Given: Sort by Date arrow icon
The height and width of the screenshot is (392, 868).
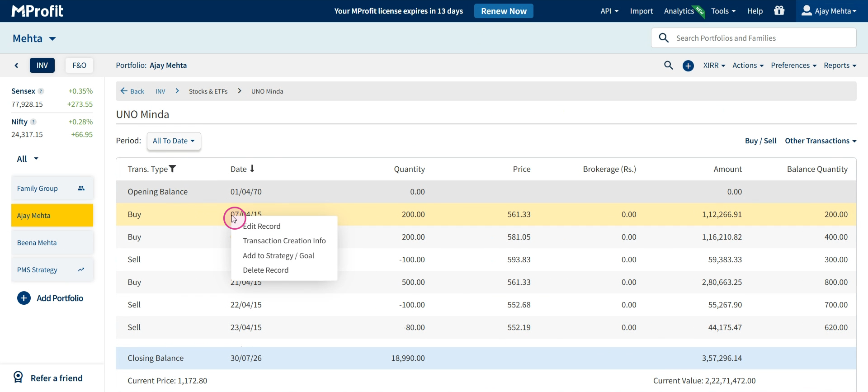Looking at the screenshot, I should (252, 169).
